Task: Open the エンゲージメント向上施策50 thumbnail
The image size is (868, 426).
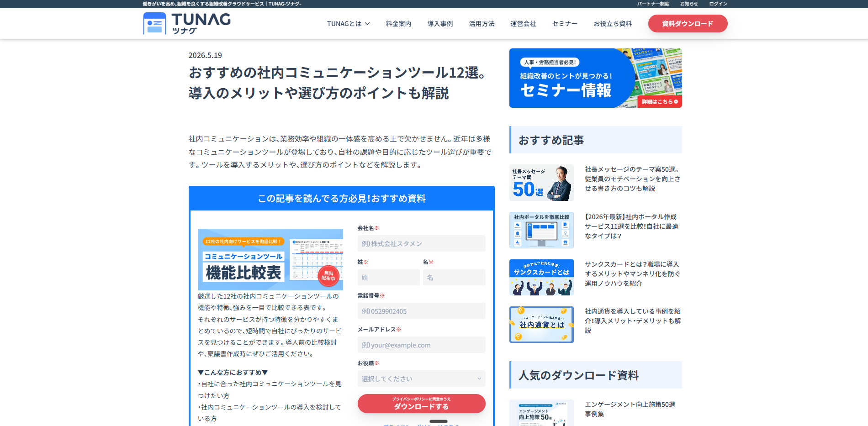Action: (541, 413)
